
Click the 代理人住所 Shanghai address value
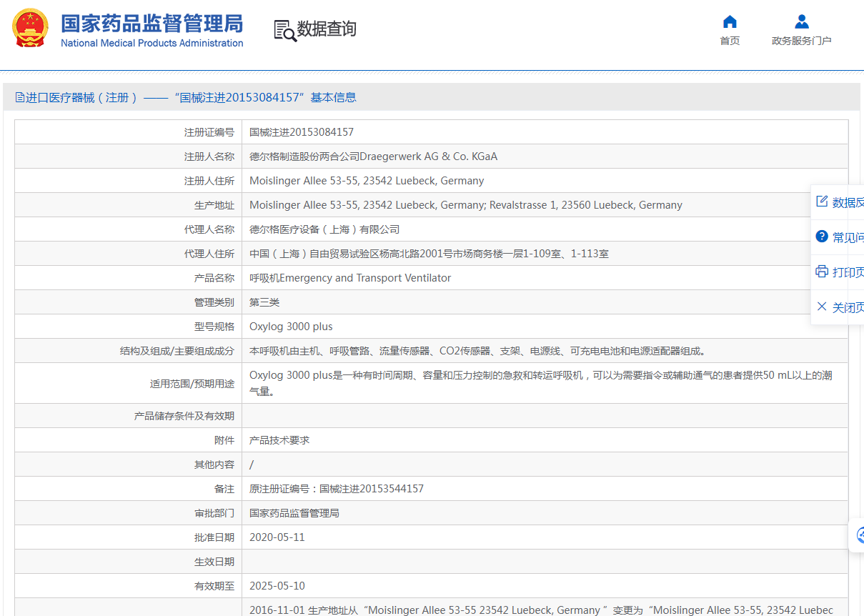point(429,254)
